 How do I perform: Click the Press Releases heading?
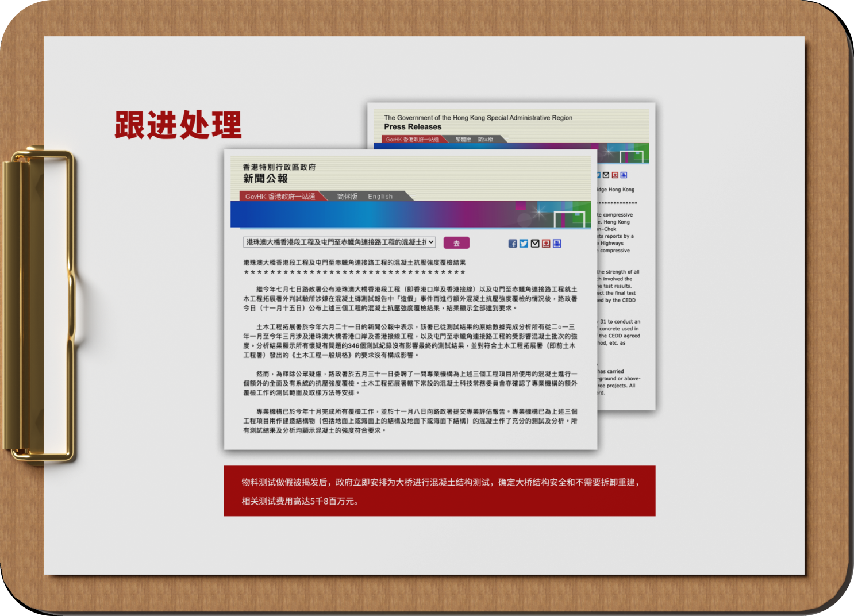click(413, 127)
